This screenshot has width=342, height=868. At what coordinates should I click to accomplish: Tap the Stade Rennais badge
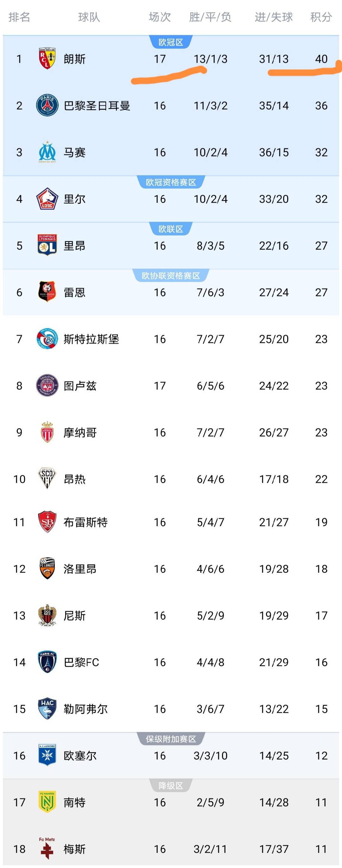[x=47, y=292]
